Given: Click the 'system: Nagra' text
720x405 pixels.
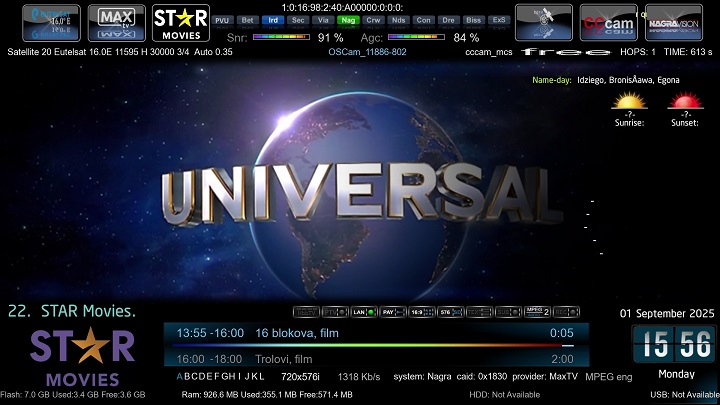Looking at the screenshot, I should coord(422,377).
